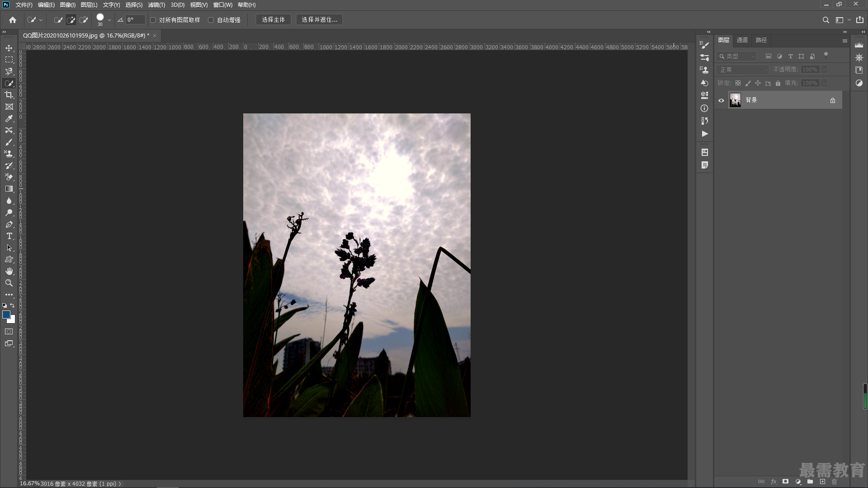Select the Clone Stamp tool
Image resolution: width=868 pixels, height=488 pixels.
tap(9, 154)
